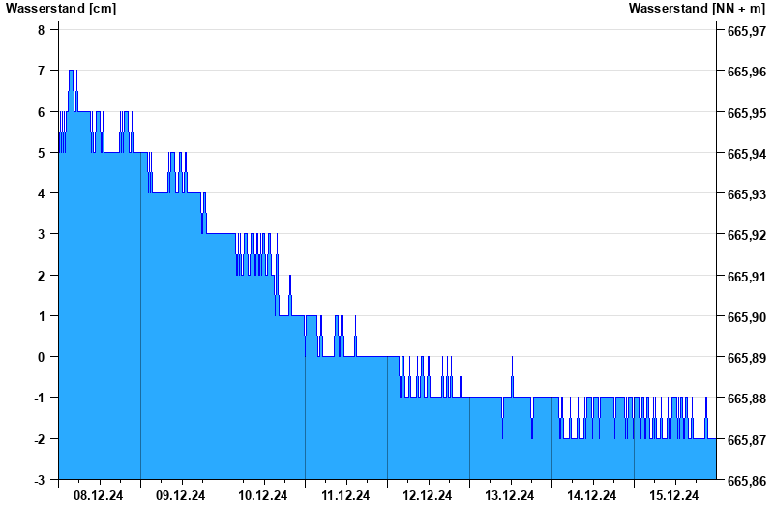This screenshot has height=532, width=774.
Task: Click the -1 tick on the left axis
Action: [40, 398]
